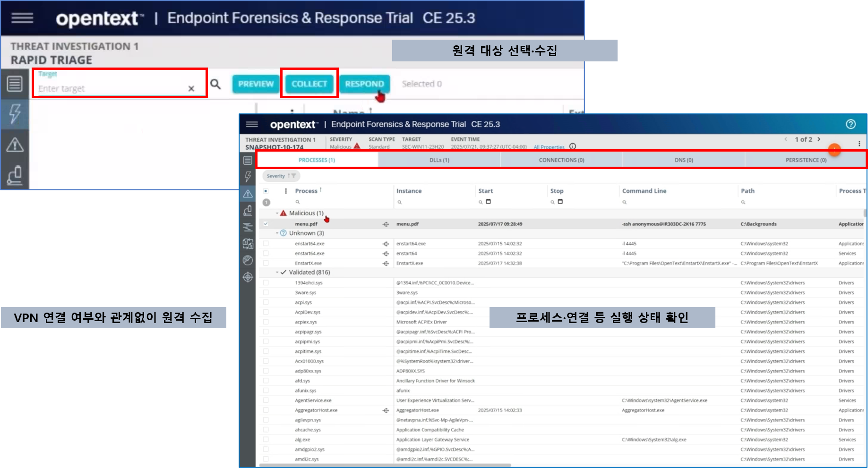The image size is (868, 468).
Task: Click the RESPOND button
Action: (x=364, y=84)
